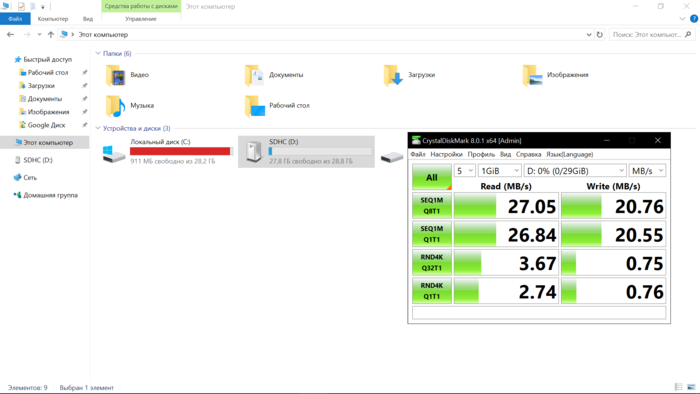Click the SDHC (D:) free space bar

coord(321,151)
